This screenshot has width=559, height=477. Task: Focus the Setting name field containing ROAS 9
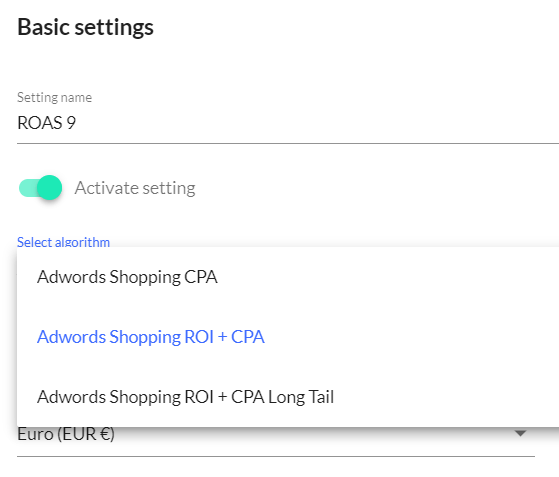[288, 123]
